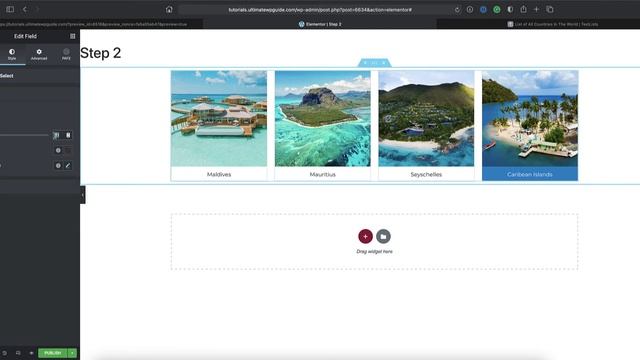Click the edit section handle in center
Image resolution: width=640 pixels, height=360 pixels.
click(x=374, y=63)
